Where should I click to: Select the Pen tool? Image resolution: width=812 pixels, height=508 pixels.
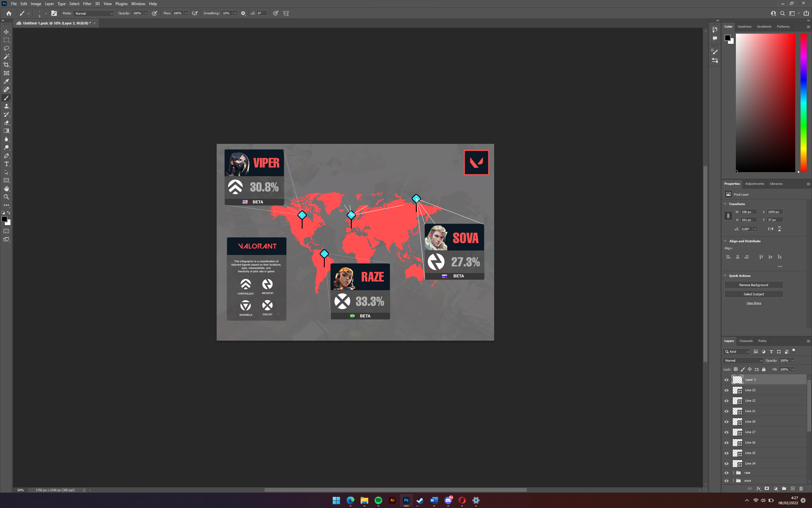[x=6, y=156]
